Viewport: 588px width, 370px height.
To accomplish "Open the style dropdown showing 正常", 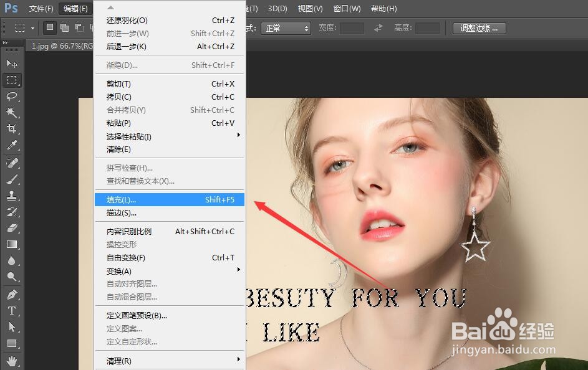I will click(x=286, y=28).
